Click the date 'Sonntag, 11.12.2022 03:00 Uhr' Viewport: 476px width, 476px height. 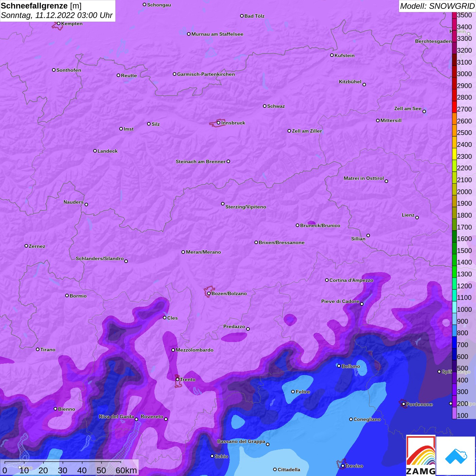[x=57, y=16]
